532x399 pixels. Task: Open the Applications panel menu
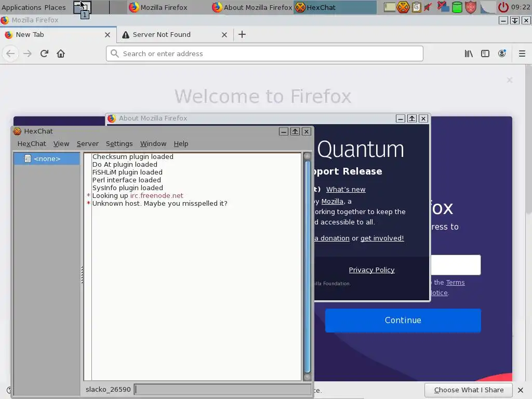click(21, 7)
